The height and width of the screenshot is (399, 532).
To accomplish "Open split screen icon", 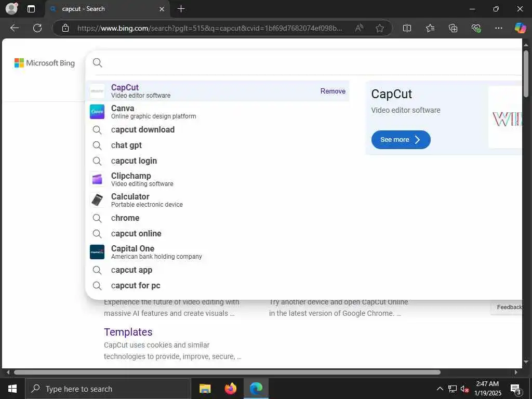I will click(407, 28).
